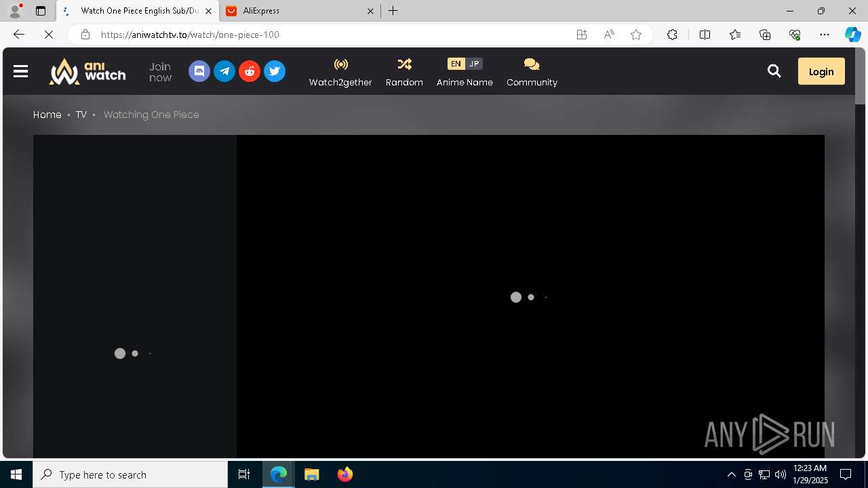The image size is (868, 488).
Task: Toggle Split screen view
Action: pyautogui.click(x=705, y=35)
